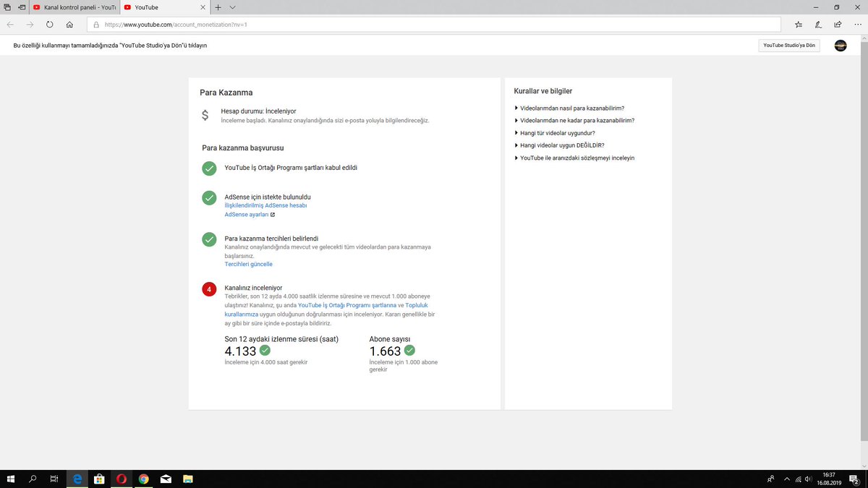Open the Mail app from taskbar
This screenshot has height=488, width=868.
click(166, 479)
